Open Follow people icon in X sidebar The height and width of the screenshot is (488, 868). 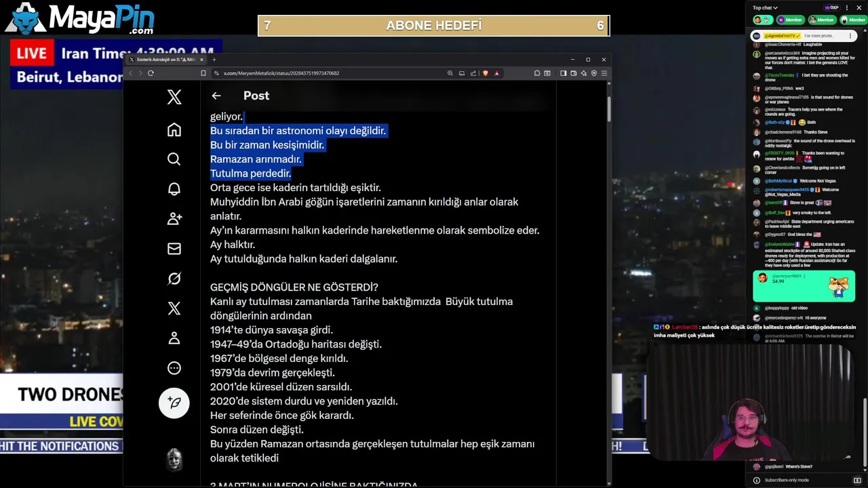174,219
